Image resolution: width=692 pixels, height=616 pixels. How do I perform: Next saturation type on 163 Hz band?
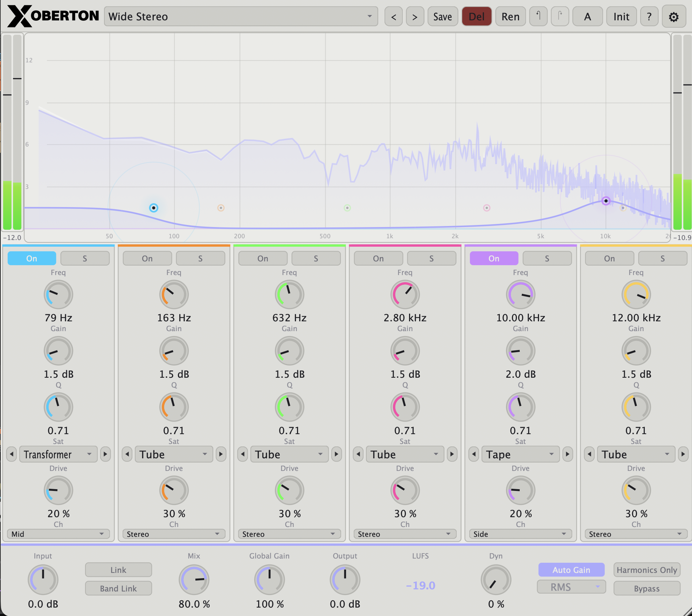click(x=221, y=454)
